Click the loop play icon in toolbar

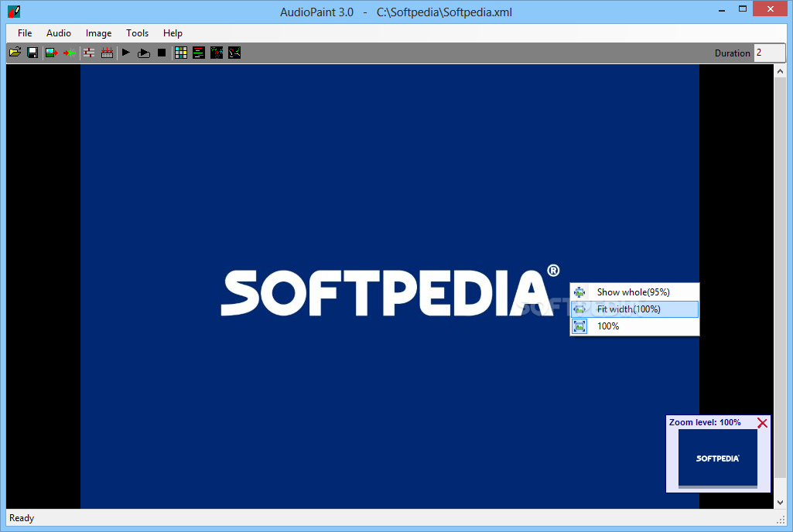point(144,53)
